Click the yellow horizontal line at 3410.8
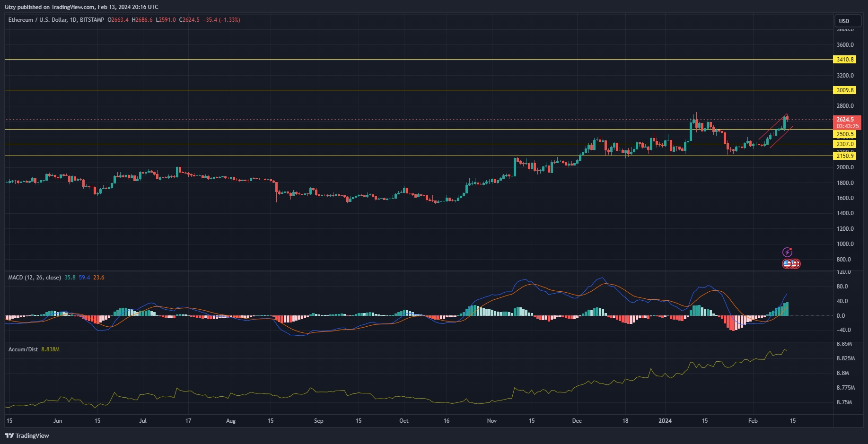This screenshot has height=444, width=868. click(419, 60)
